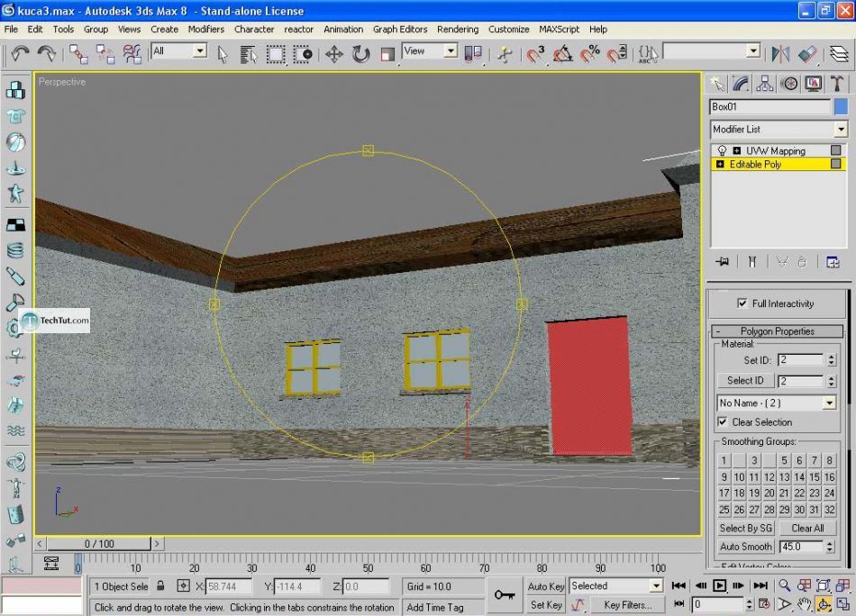
Task: Activate the Select and Move tool
Action: pos(334,54)
